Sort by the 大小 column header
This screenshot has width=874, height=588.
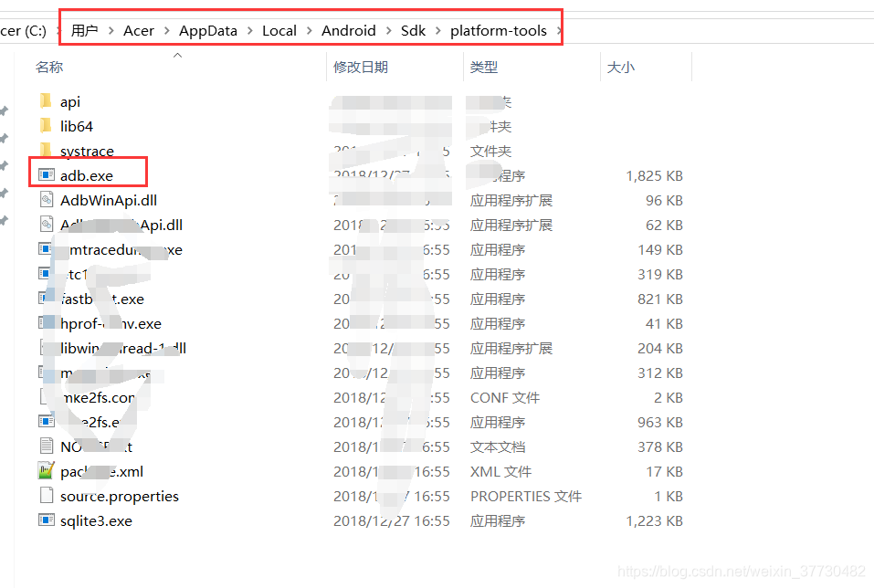pyautogui.click(x=620, y=67)
